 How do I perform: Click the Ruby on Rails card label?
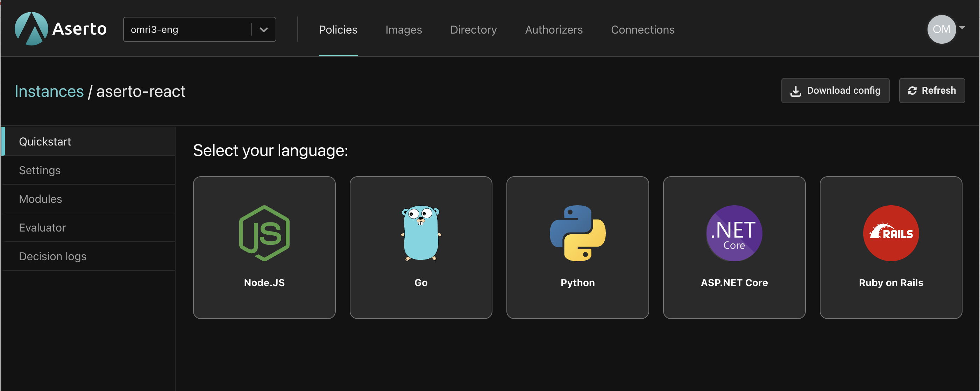click(x=891, y=283)
